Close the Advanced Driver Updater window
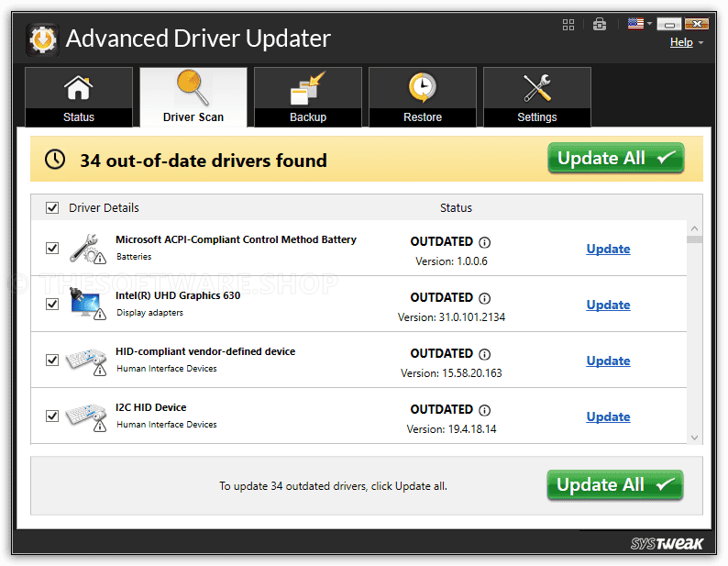 click(697, 24)
